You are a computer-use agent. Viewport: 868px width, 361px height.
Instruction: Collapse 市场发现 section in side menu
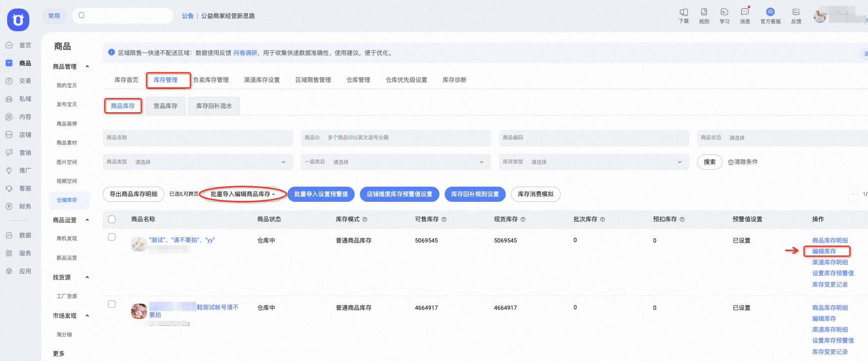click(x=87, y=316)
